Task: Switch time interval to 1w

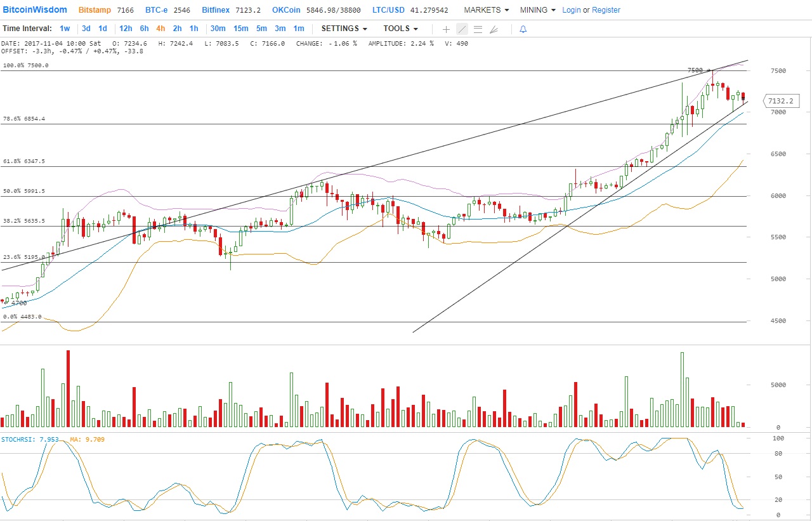Action: [65, 29]
